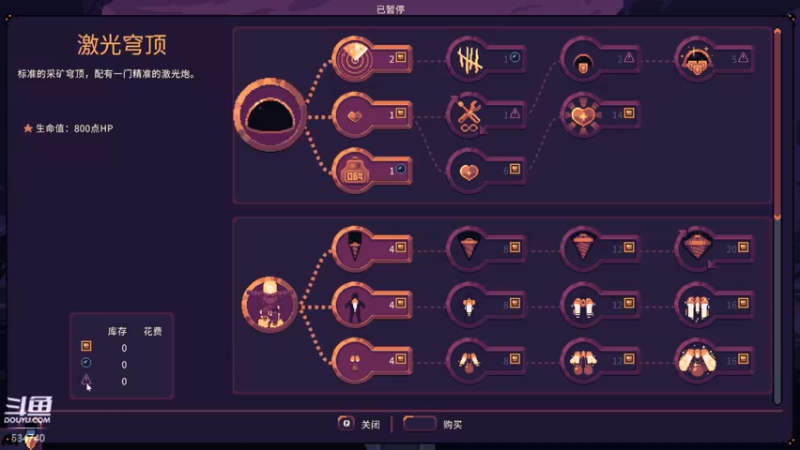The height and width of the screenshot is (450, 800).
Task: Select the carry strength upgrade costing 4
Action: pyautogui.click(x=371, y=361)
